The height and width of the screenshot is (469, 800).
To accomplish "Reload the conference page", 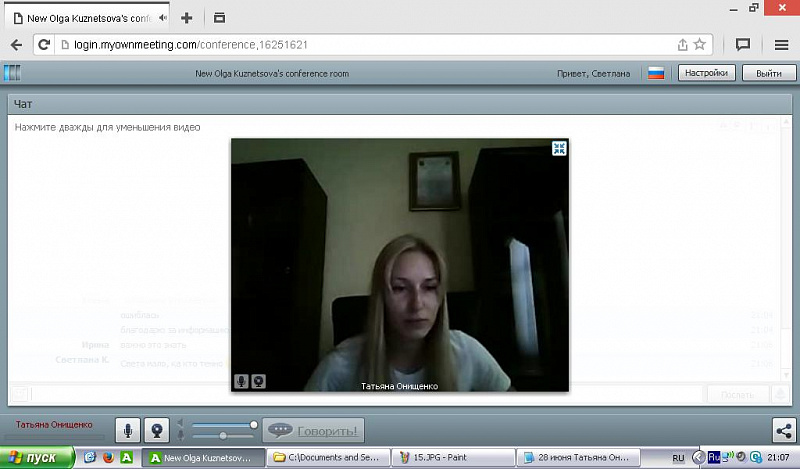I will tap(43, 44).
